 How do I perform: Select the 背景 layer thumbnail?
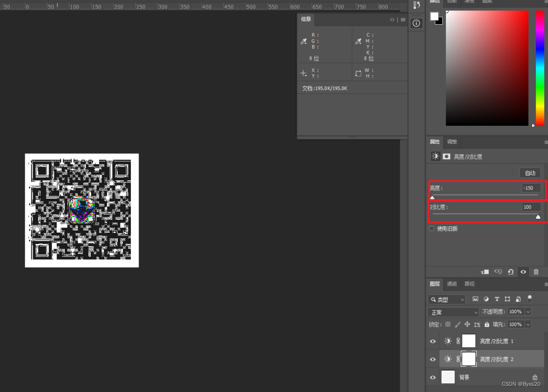pyautogui.click(x=448, y=377)
